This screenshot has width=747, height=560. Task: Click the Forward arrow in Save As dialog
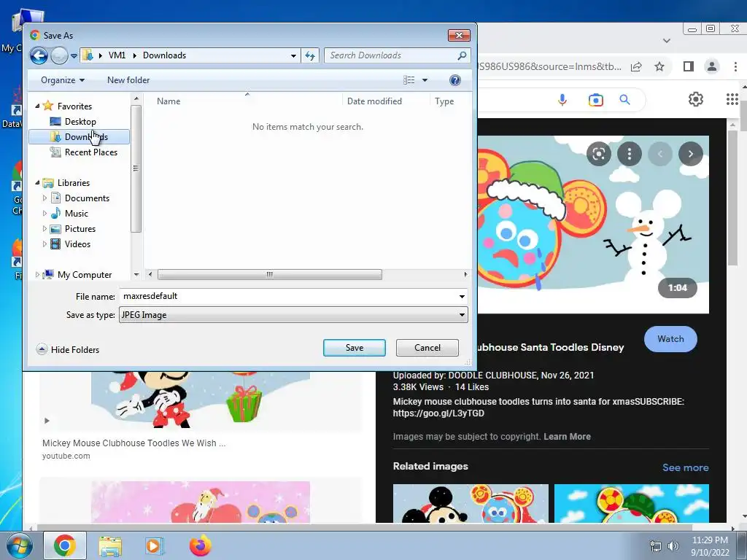coord(59,55)
